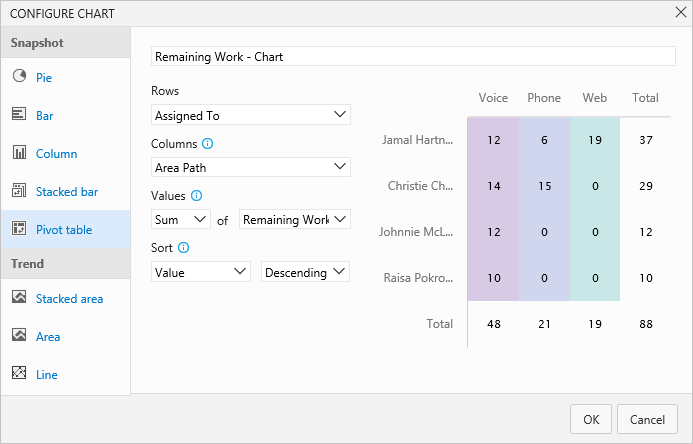The width and height of the screenshot is (693, 444).
Task: Choose the Stacked area icon
Action: (19, 298)
